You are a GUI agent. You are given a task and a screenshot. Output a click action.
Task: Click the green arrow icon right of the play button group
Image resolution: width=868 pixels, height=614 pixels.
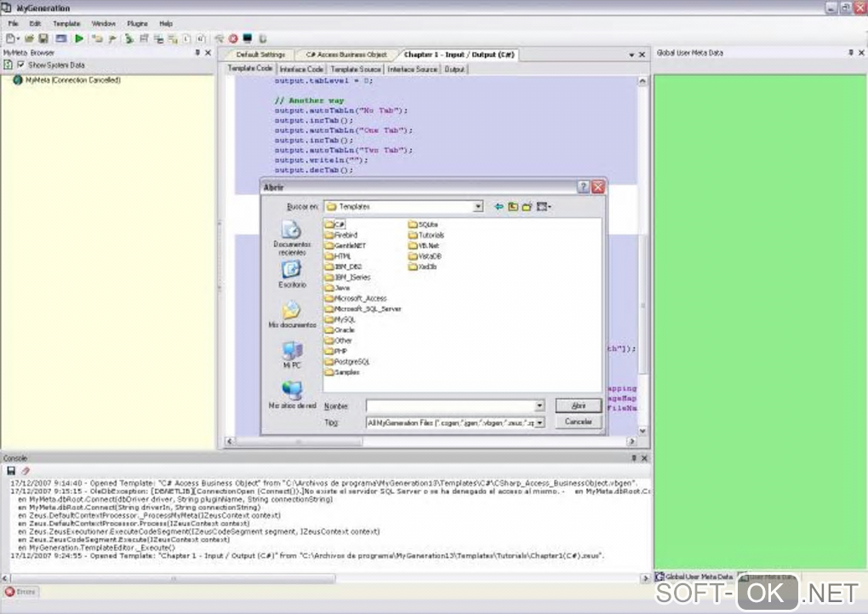(x=129, y=38)
